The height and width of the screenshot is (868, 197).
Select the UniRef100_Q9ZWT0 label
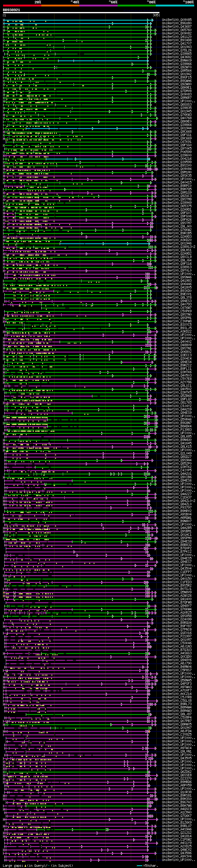(177, 67)
